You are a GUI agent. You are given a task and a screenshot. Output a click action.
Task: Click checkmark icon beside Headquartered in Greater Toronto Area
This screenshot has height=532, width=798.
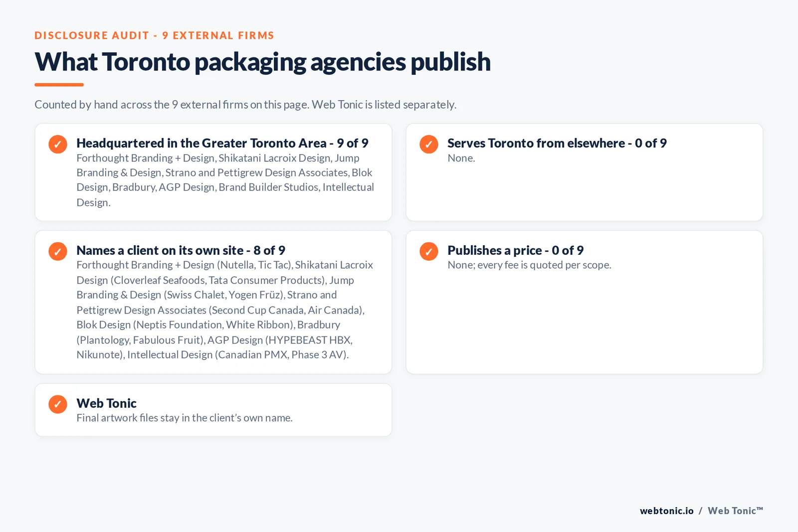tap(58, 144)
